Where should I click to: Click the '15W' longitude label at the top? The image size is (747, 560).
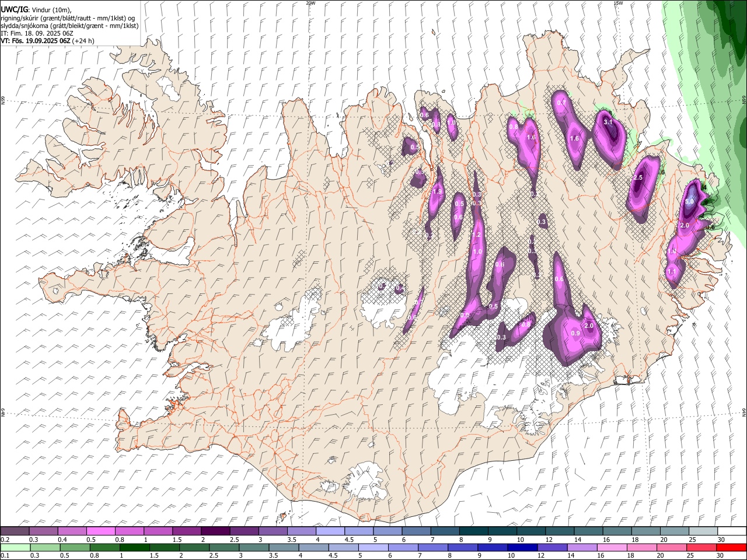click(x=618, y=3)
